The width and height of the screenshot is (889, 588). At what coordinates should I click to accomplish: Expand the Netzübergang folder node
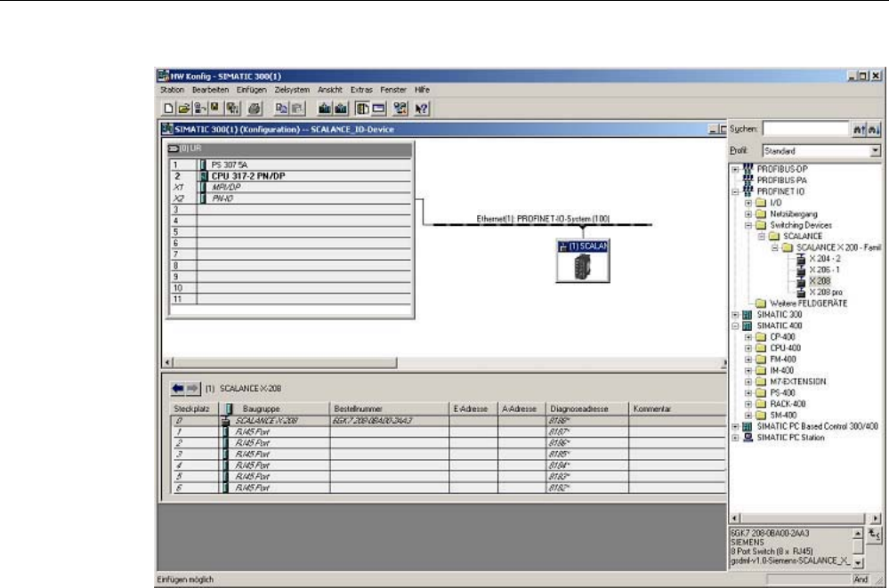coord(748,214)
